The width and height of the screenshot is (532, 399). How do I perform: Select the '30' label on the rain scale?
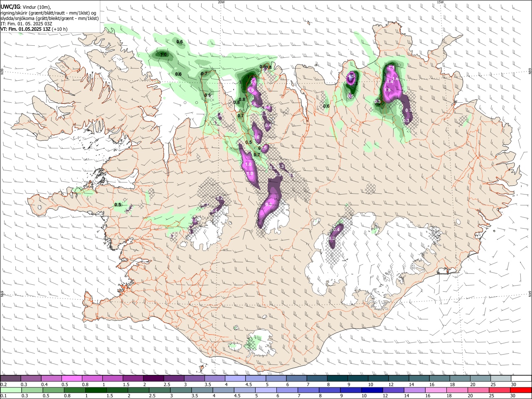[514, 396]
